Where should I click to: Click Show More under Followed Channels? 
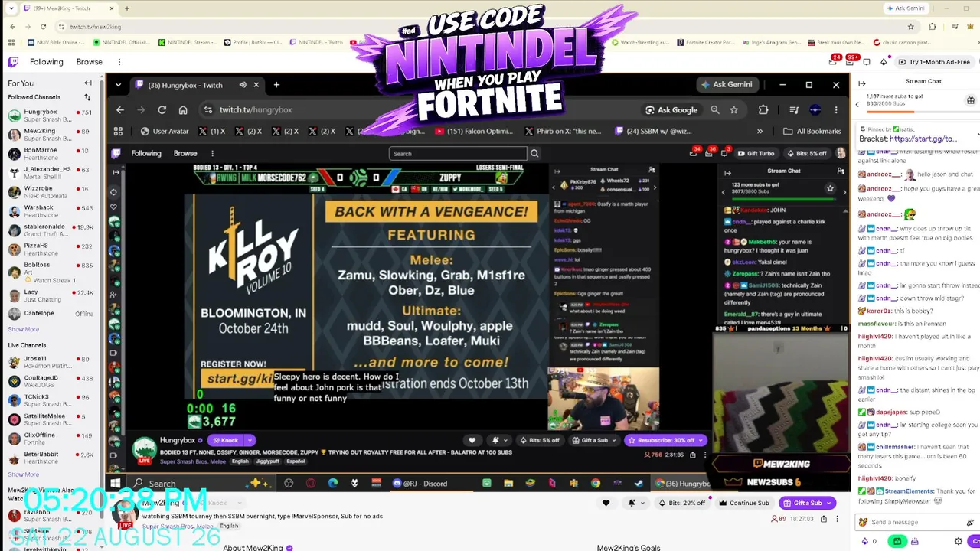pyautogui.click(x=24, y=330)
